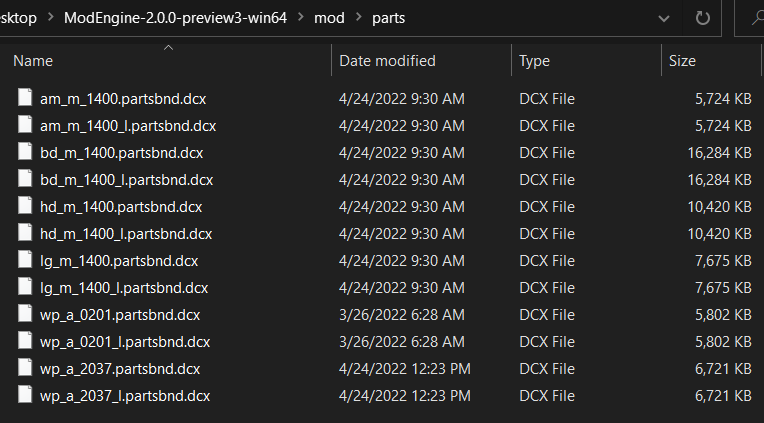Select the file wp_a_2037.partsbnd.dcx
This screenshot has height=423, width=764.
(x=120, y=369)
